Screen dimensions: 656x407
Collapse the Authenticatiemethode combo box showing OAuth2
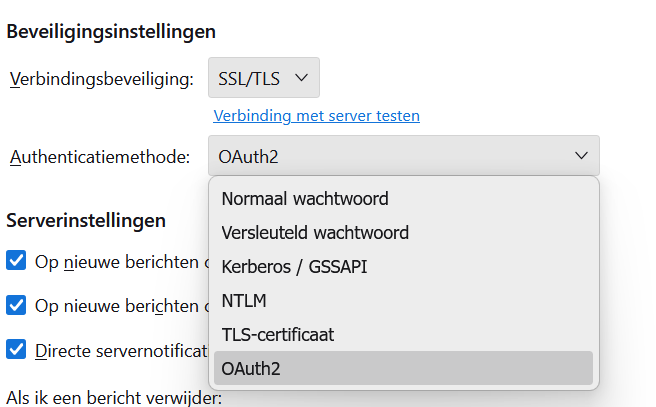(x=403, y=156)
